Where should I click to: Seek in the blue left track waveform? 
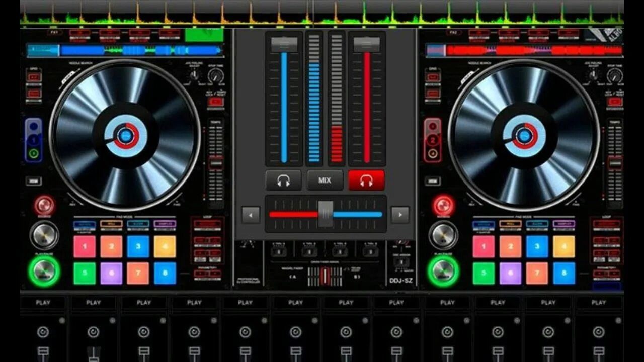(x=125, y=50)
